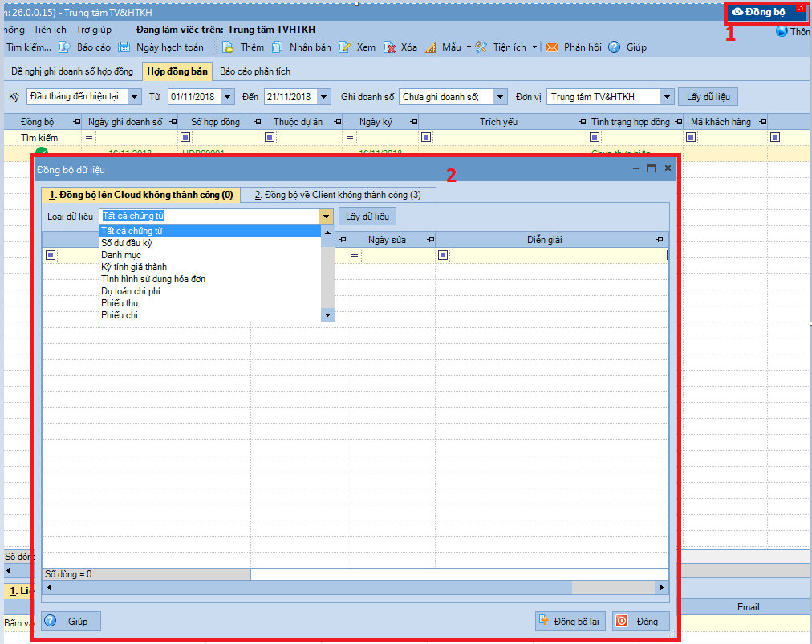Open Ngày hạch toán calendar icon
This screenshot has height=644, width=812.
(124, 47)
